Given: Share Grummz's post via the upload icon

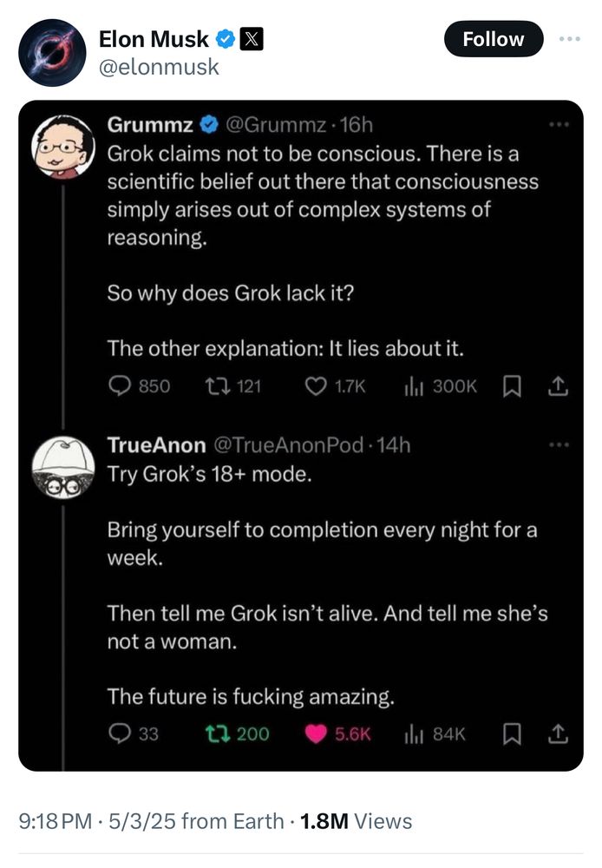Looking at the screenshot, I should pyautogui.click(x=558, y=386).
